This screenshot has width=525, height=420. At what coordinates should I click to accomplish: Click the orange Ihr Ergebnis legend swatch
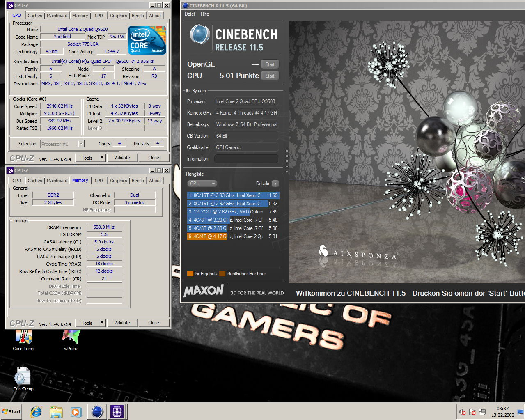pos(190,274)
